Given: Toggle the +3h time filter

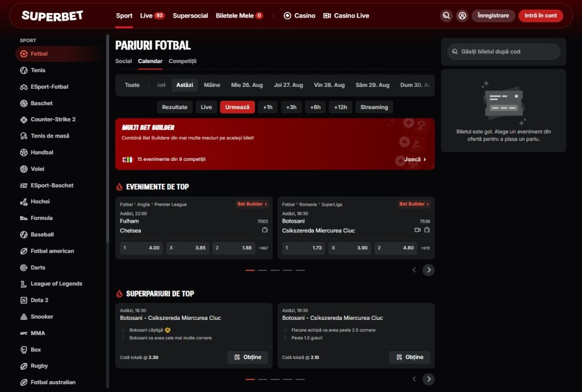Looking at the screenshot, I should click(291, 107).
